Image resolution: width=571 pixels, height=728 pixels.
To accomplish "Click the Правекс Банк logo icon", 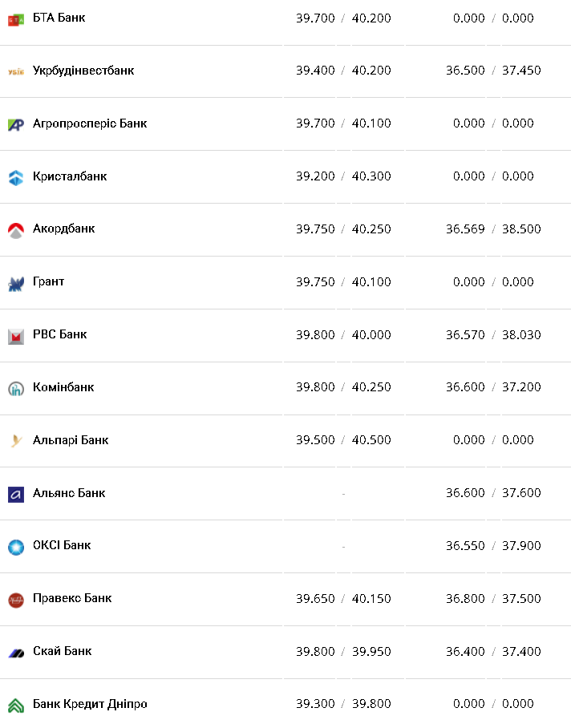I will pyautogui.click(x=16, y=600).
